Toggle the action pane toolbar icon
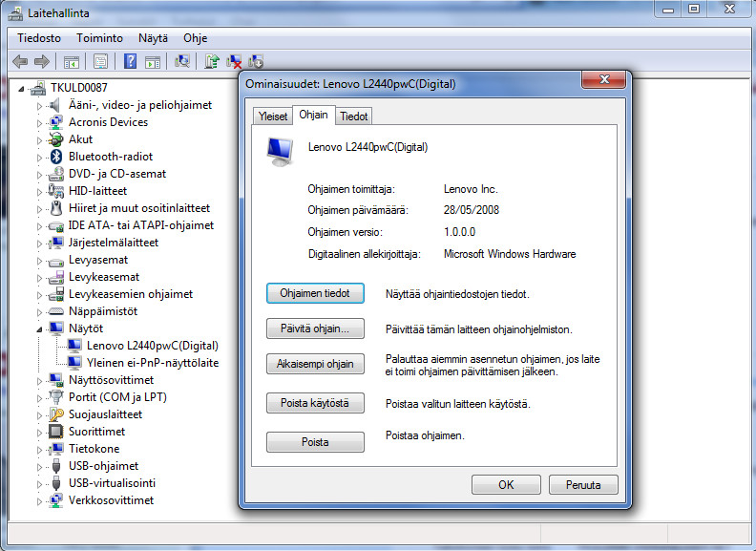 [x=153, y=62]
